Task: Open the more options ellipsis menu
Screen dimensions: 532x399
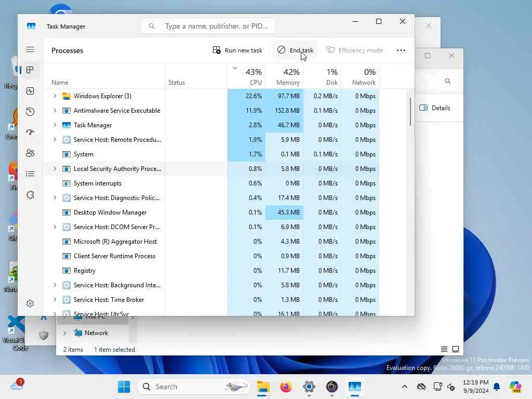Action: pyautogui.click(x=401, y=50)
